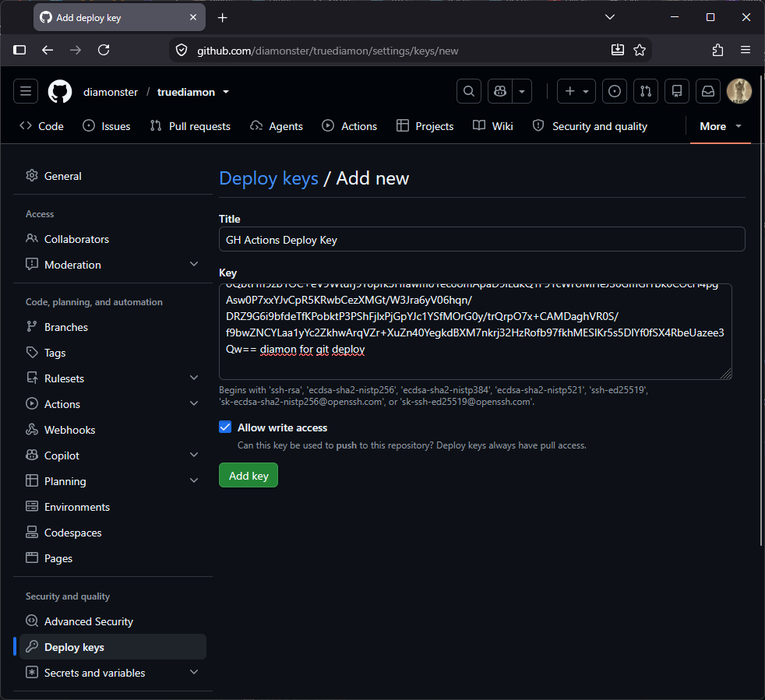Open notifications inbox
Image resolution: width=765 pixels, height=700 pixels.
708,91
